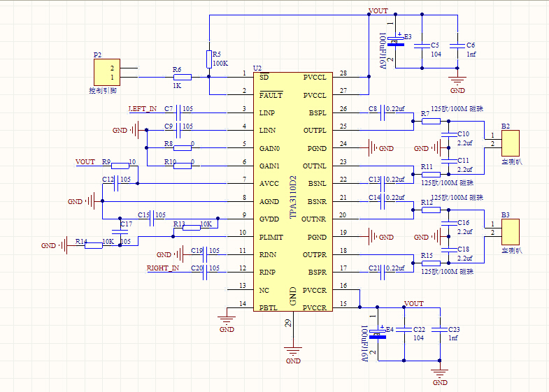Image resolution: width=549 pixels, height=392 pixels.
Task: Select capacitor C14 symbol
Action: 383,201
